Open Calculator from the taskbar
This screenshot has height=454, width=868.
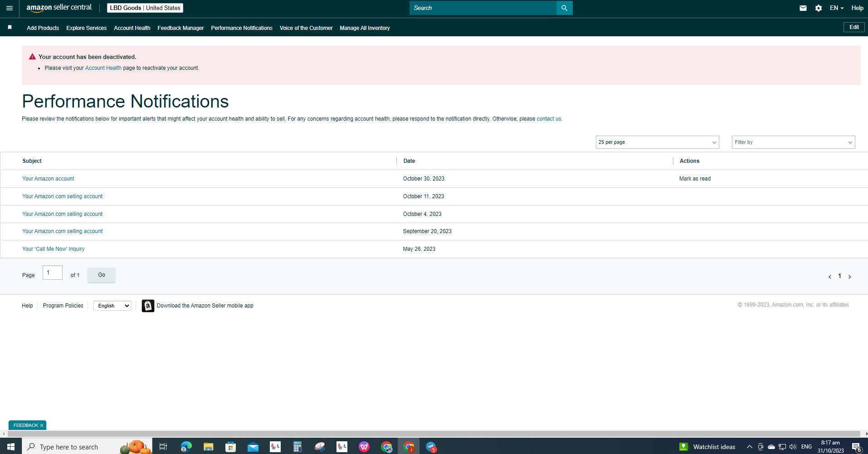297,447
